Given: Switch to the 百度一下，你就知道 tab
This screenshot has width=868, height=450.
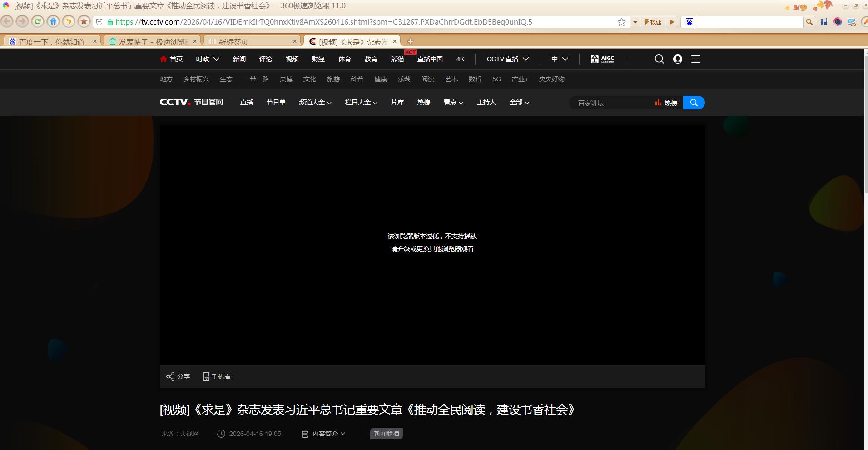Looking at the screenshot, I should (x=51, y=42).
